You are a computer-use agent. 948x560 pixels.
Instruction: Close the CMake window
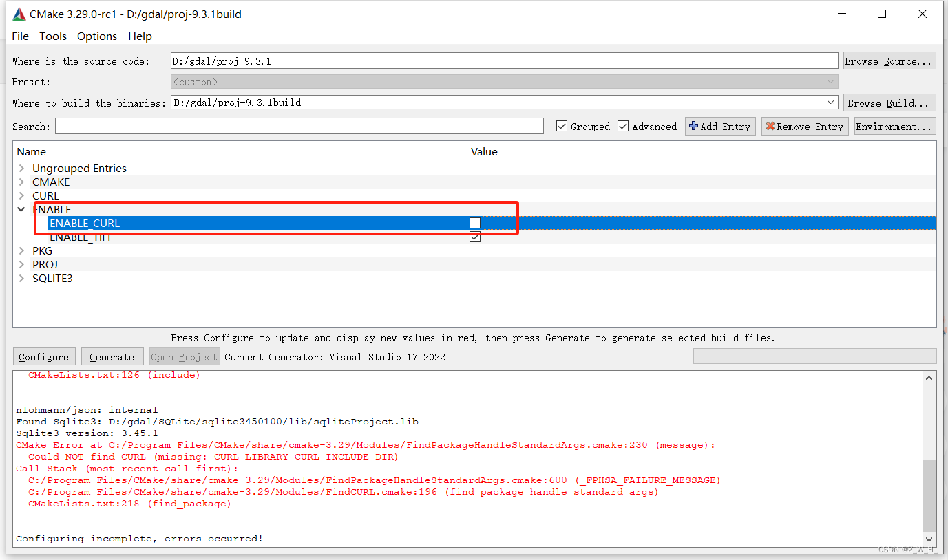point(923,14)
